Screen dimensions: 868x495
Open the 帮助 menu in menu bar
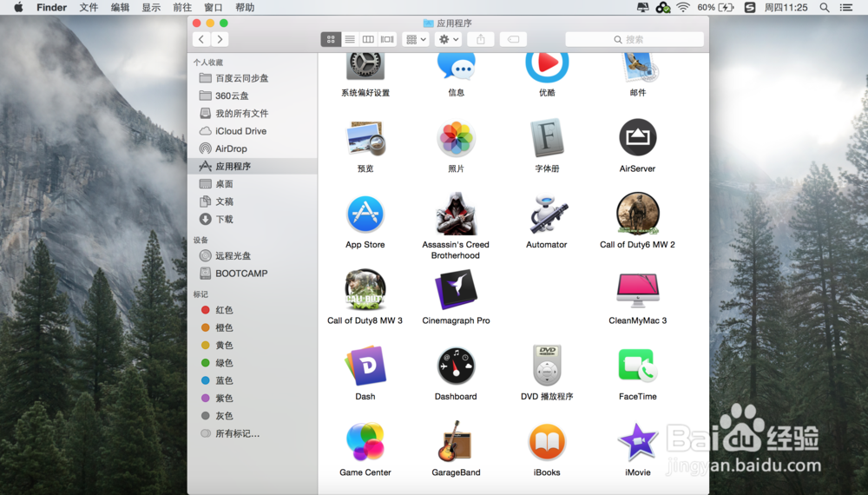(x=245, y=7)
